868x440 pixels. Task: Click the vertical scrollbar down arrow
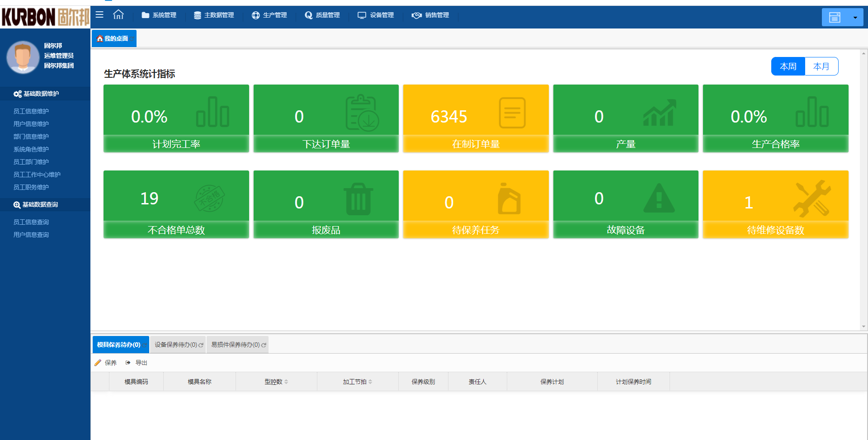coord(863,326)
